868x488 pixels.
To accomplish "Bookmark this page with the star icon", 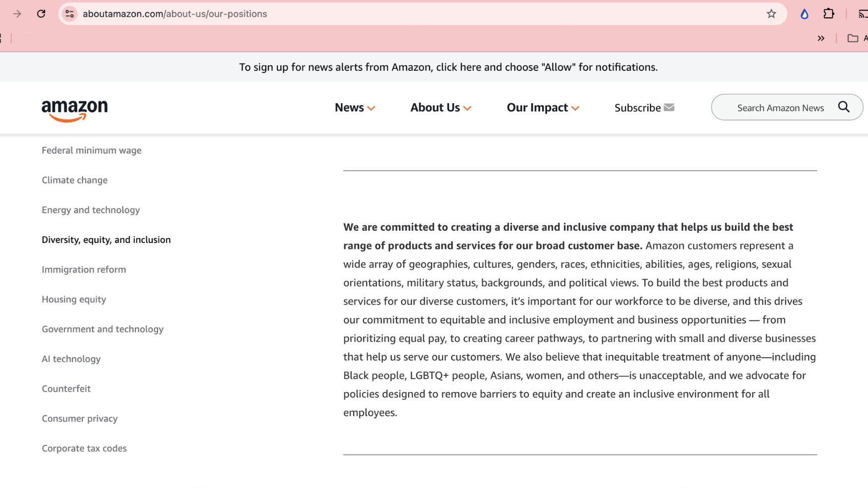I will coord(771,14).
